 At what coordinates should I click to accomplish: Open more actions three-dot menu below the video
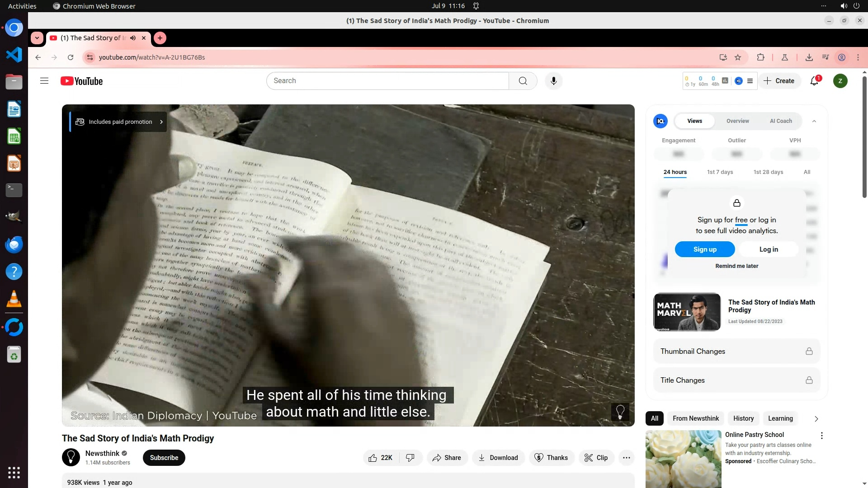pos(626,458)
